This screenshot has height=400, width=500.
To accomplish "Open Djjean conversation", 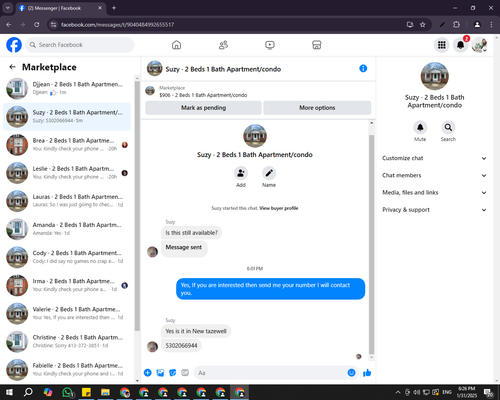I will (67, 88).
